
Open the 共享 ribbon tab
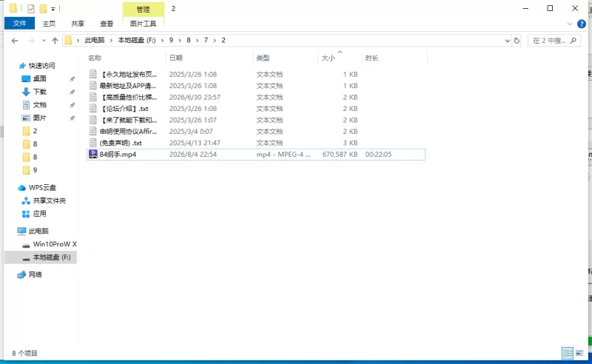pyautogui.click(x=78, y=24)
